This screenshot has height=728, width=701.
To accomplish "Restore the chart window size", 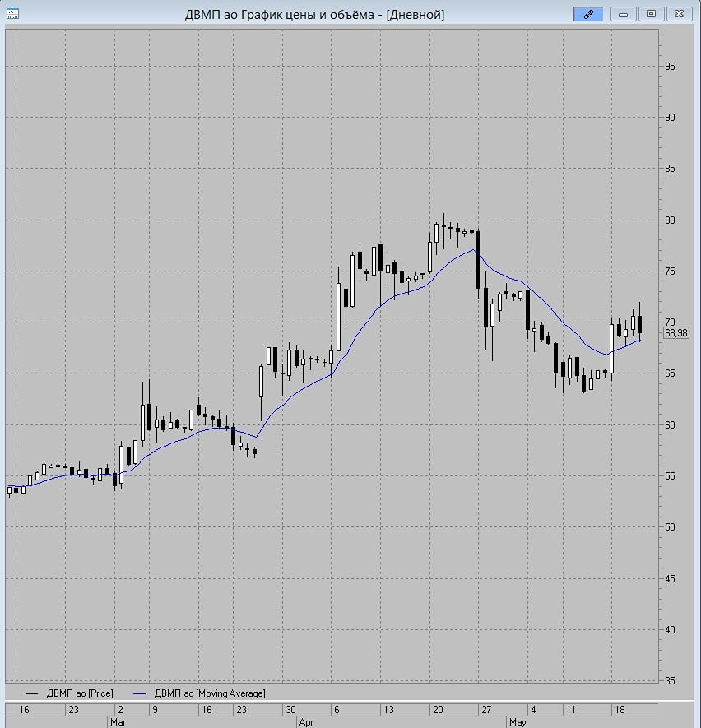I will coord(651,14).
